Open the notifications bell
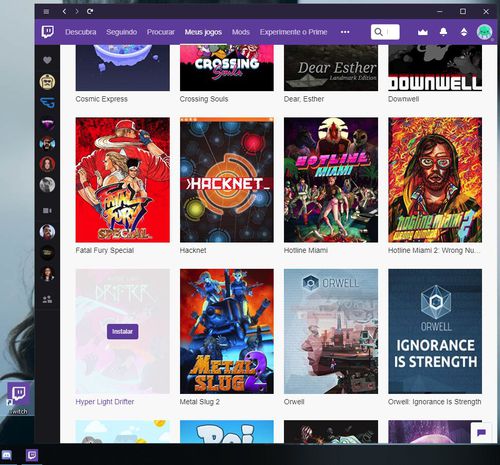 point(443,32)
